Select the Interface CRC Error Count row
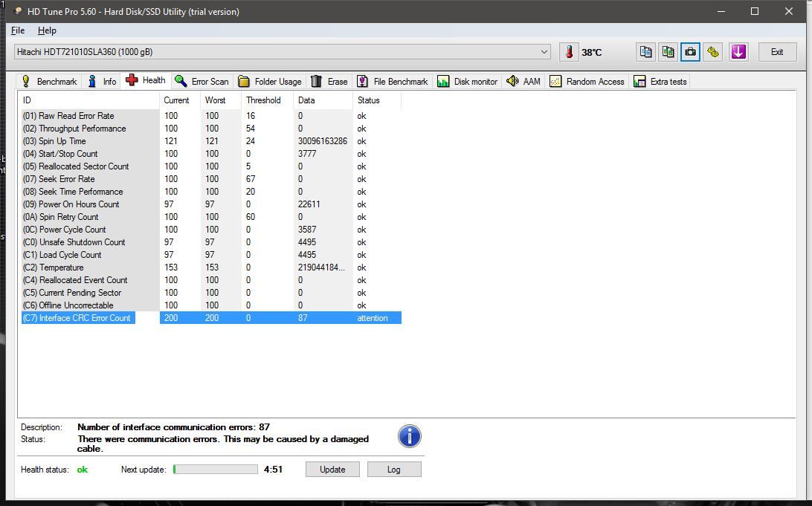This screenshot has width=812, height=506. (x=211, y=318)
